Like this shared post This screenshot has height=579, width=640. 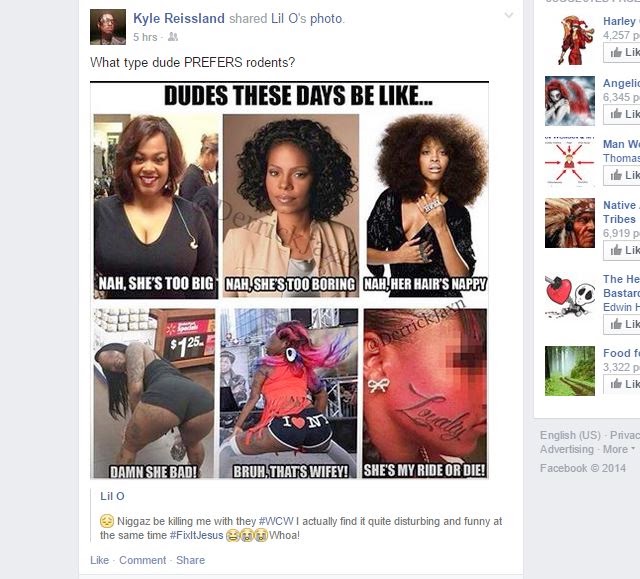pos(100,560)
